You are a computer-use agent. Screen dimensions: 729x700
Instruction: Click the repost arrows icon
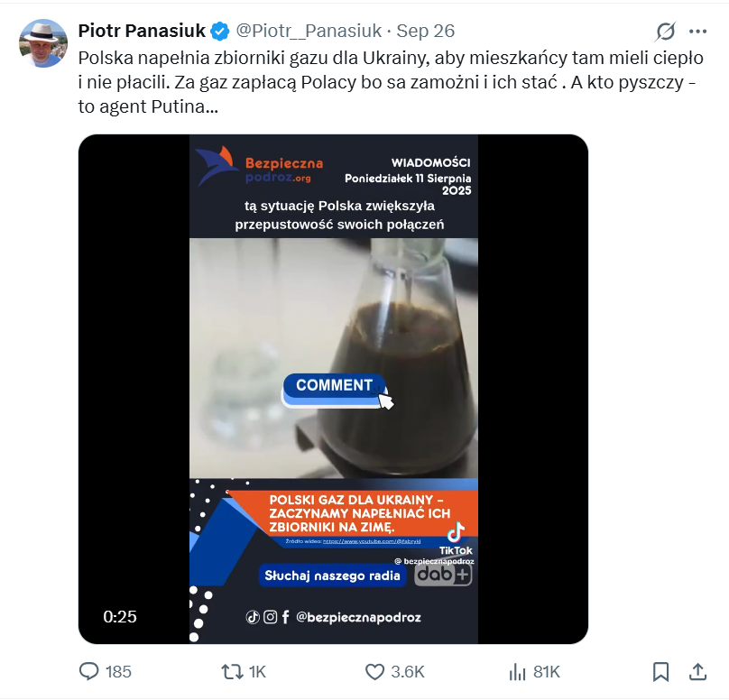point(232,672)
